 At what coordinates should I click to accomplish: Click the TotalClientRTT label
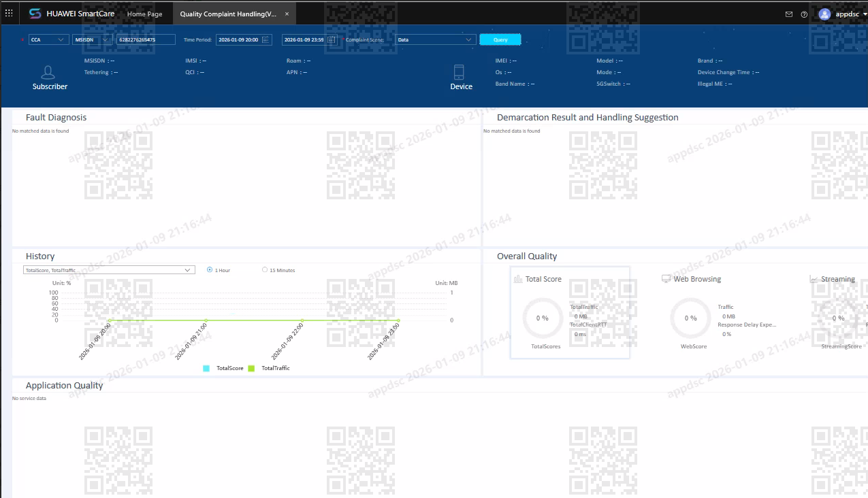pyautogui.click(x=588, y=325)
